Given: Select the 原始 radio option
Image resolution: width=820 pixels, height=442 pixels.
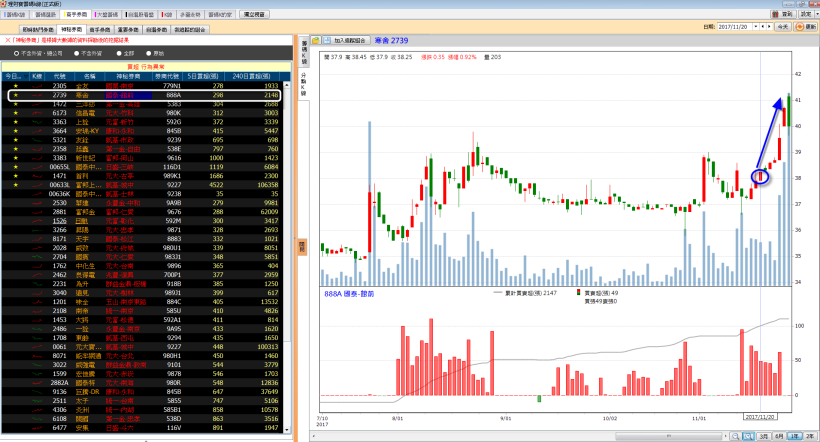Looking at the screenshot, I should (x=152, y=52).
